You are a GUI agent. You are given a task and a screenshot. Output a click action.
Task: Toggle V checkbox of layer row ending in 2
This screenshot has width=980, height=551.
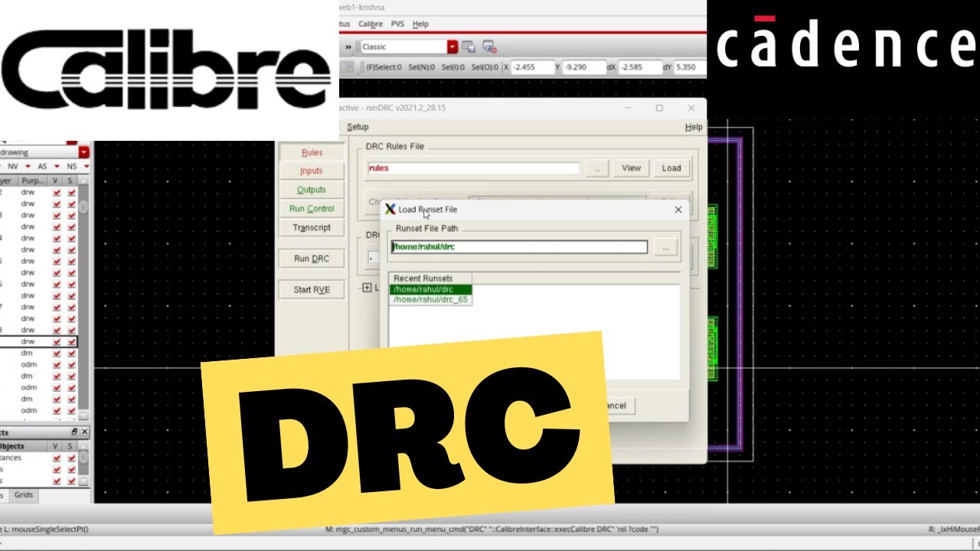(57, 192)
